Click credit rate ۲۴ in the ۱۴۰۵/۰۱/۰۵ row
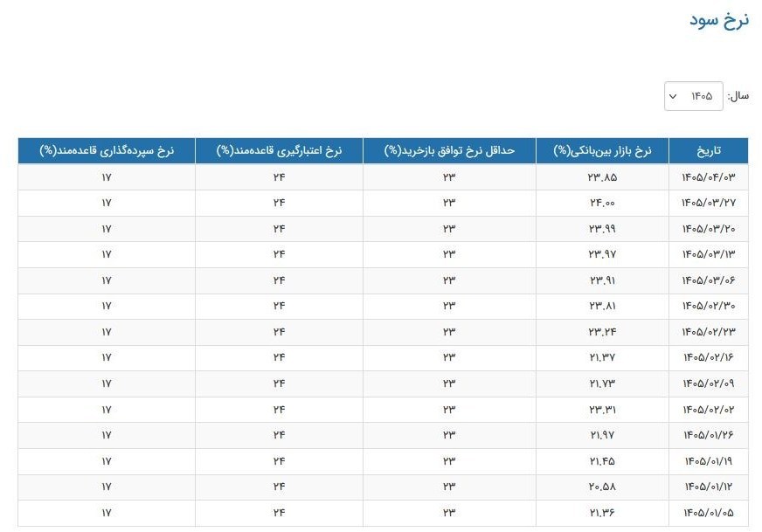This screenshot has height=532, width=762. [x=279, y=513]
